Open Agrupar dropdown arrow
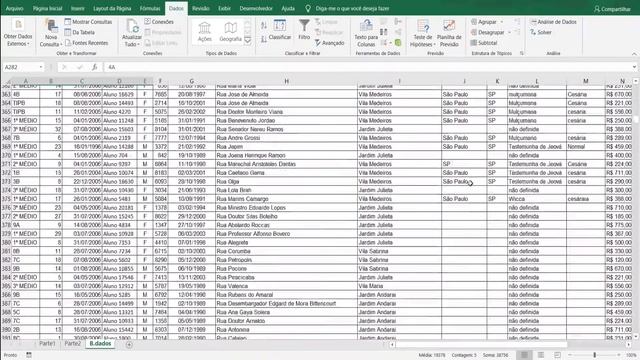This screenshot has height=360, width=640. click(x=502, y=22)
